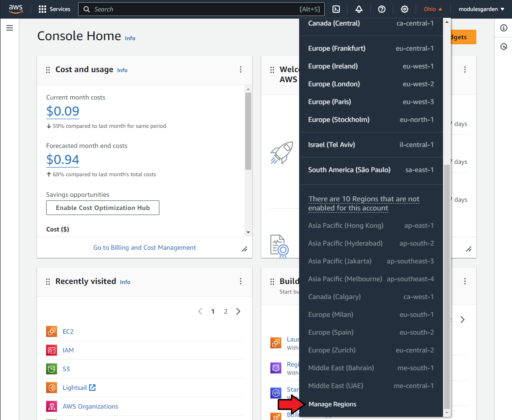The image size is (512, 420).
Task: Click the Console Home Info link
Action: (x=130, y=38)
